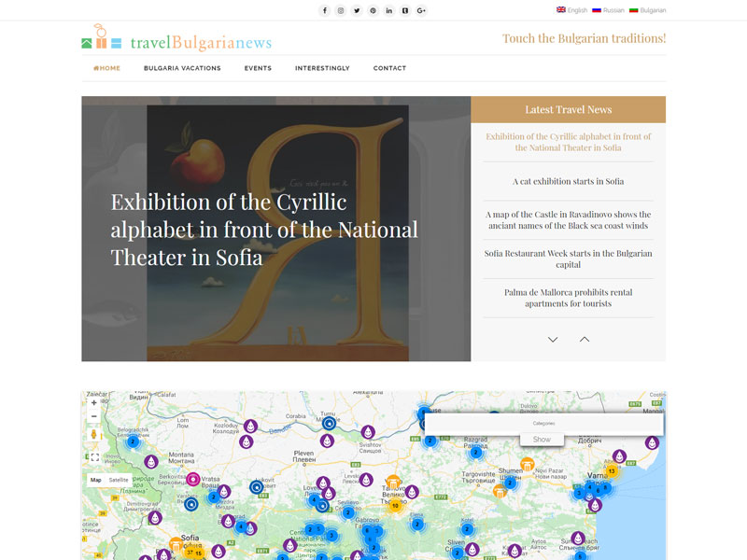Select the orange 13 cluster near Varna

point(612,471)
